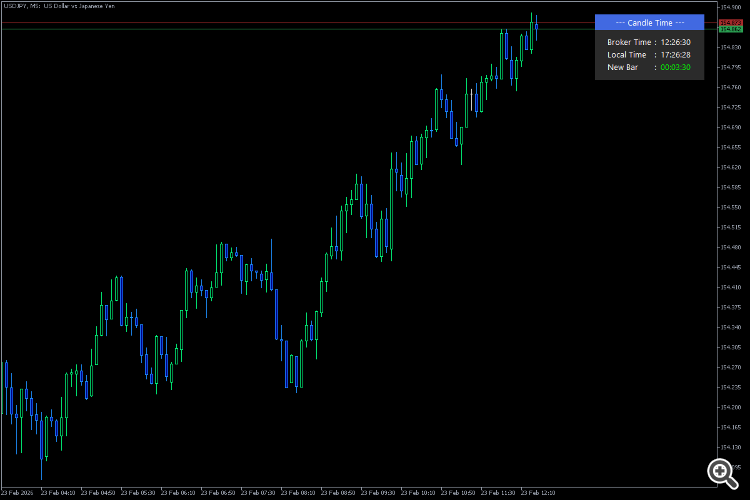Click the 154.760 price axis label
The image size is (750, 500).
coord(730,87)
